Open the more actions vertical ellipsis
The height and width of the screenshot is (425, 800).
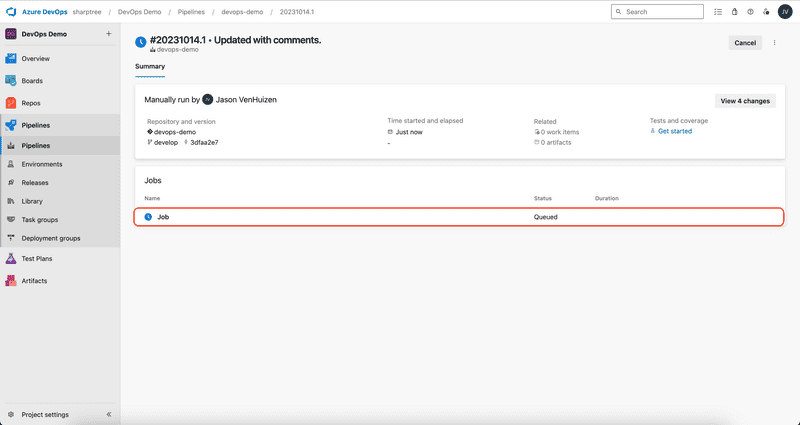click(x=774, y=43)
